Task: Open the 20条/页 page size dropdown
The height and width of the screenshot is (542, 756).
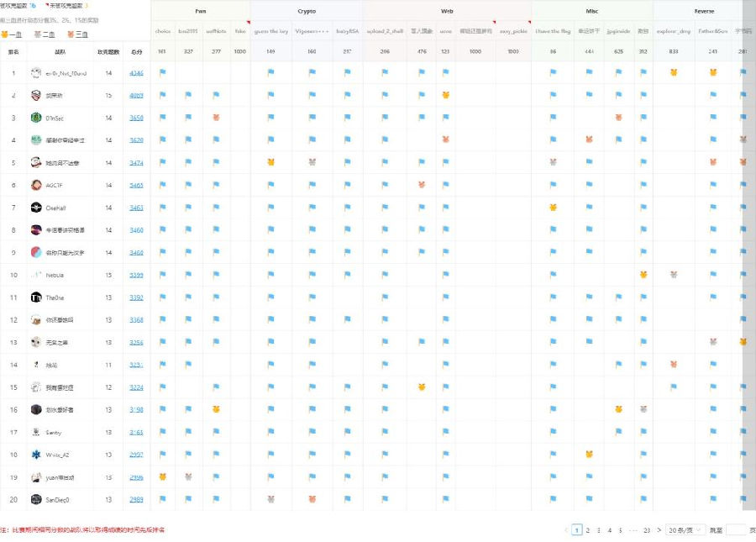Action: coord(685,530)
